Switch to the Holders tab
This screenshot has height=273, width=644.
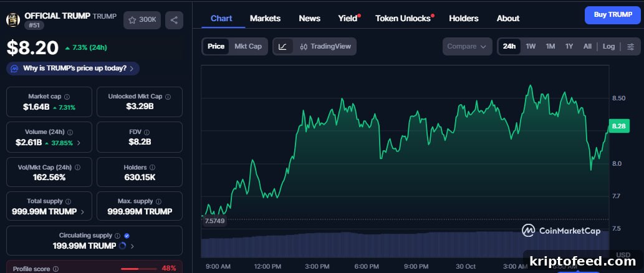[x=464, y=19]
